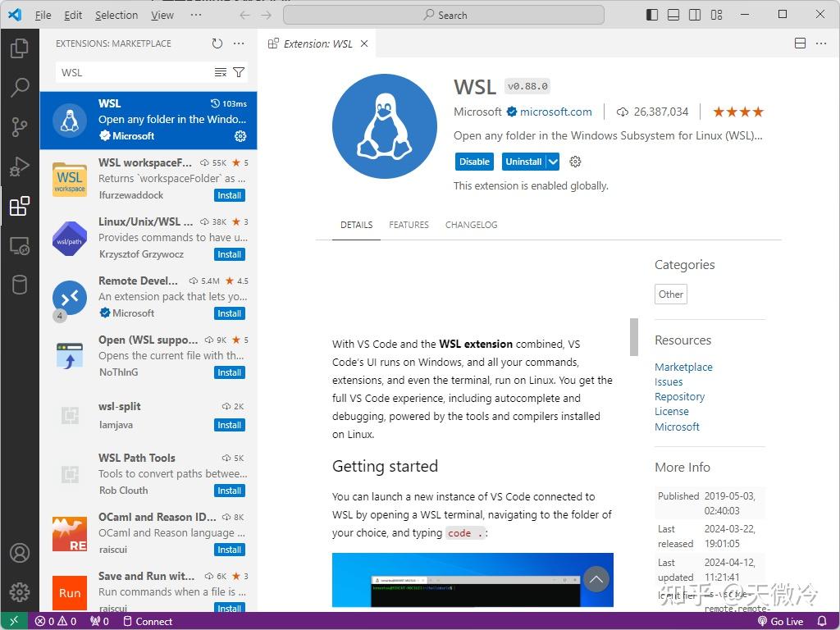840x630 pixels.
Task: Open the Extensions view More Actions menu
Action: (239, 43)
